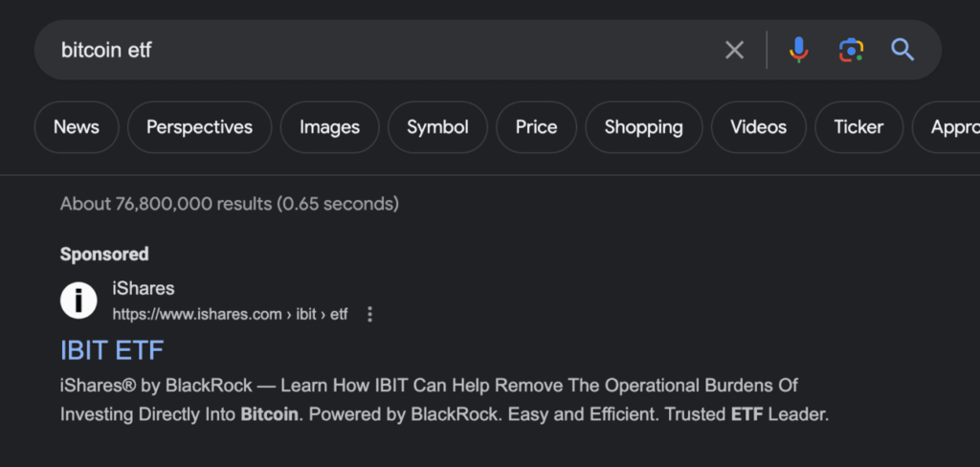Choose the Price filter chip

point(536,127)
